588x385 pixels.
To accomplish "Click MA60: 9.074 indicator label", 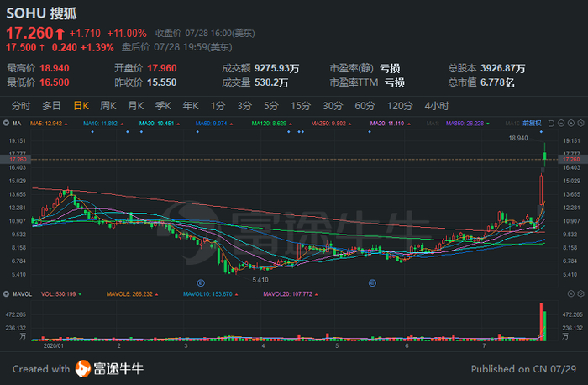I will point(212,123).
